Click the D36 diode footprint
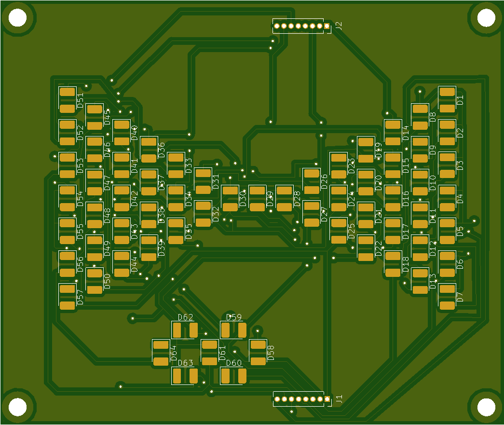This screenshot has width=504, height=425. coord(149,150)
